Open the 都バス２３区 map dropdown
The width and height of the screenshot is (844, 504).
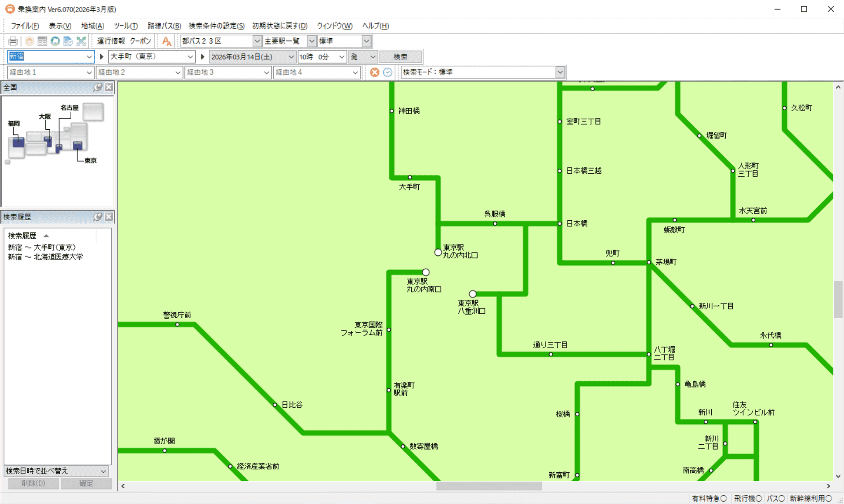[x=257, y=41]
